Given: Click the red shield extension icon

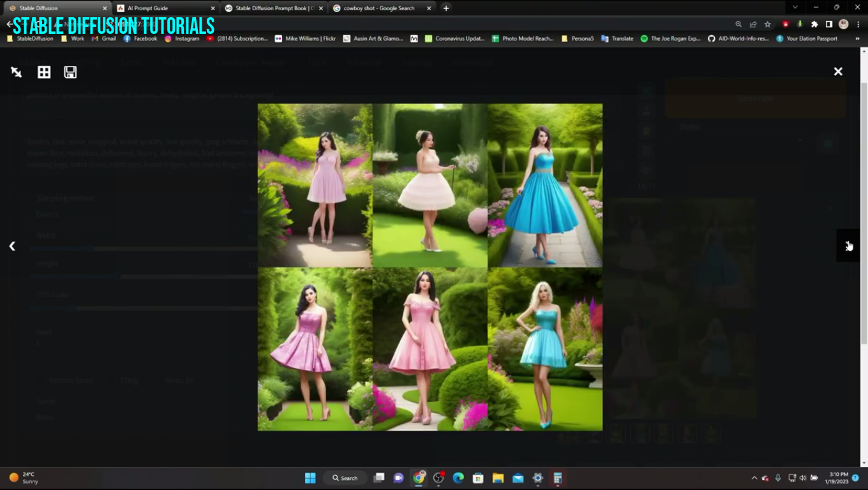Looking at the screenshot, I should [786, 24].
